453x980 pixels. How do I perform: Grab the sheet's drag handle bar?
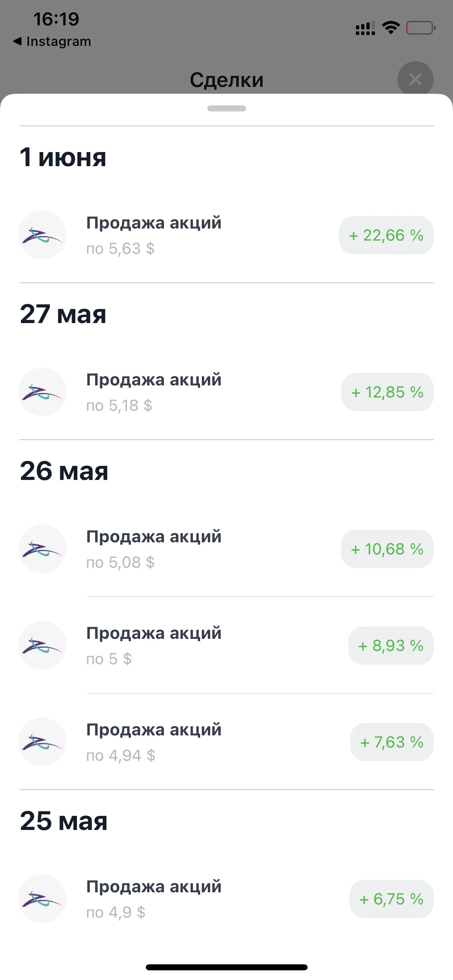coord(227,108)
